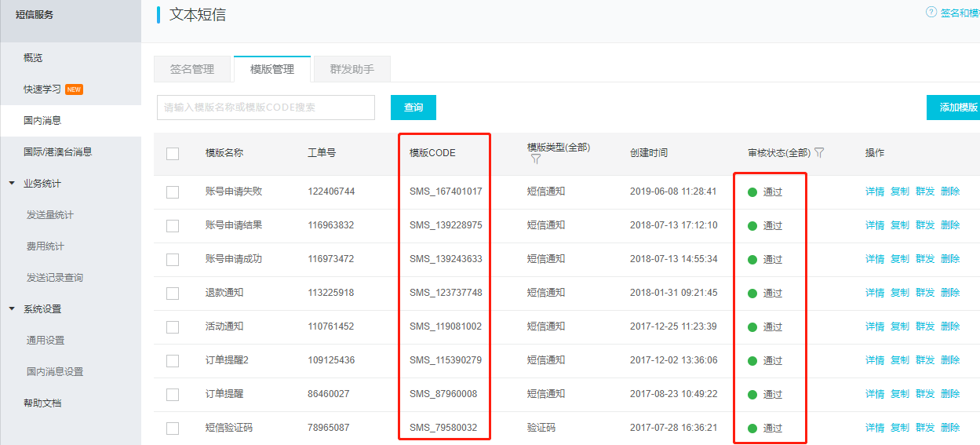This screenshot has width=980, height=445.
Task: Click green status dot for 账号申请失败
Action: 752,192
